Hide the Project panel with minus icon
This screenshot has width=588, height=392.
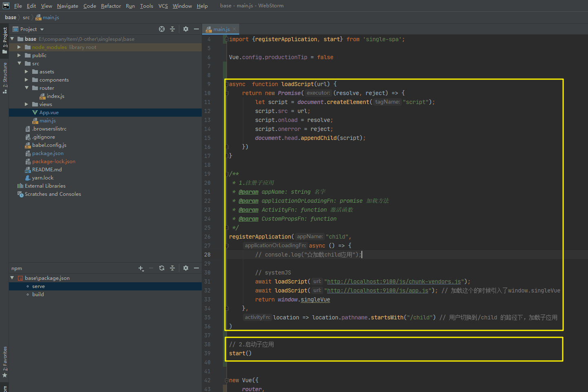pyautogui.click(x=196, y=29)
